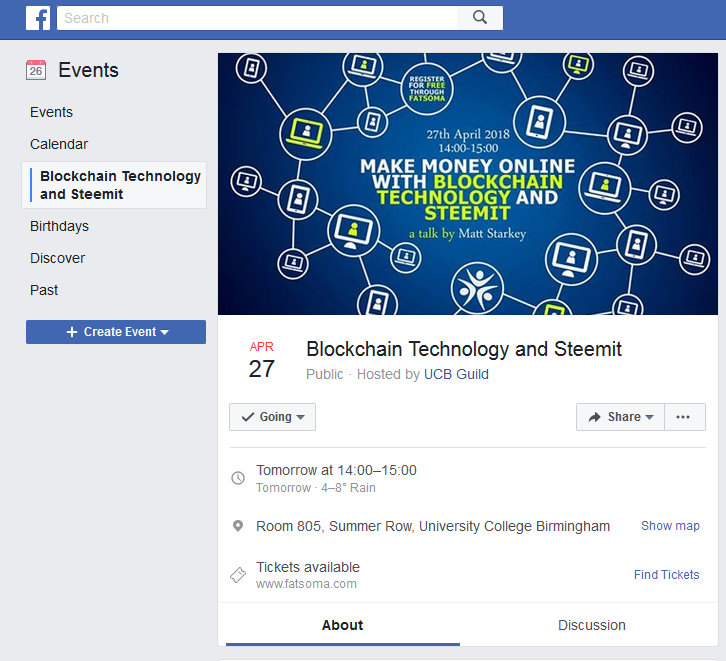Focus the Search input field

(257, 18)
